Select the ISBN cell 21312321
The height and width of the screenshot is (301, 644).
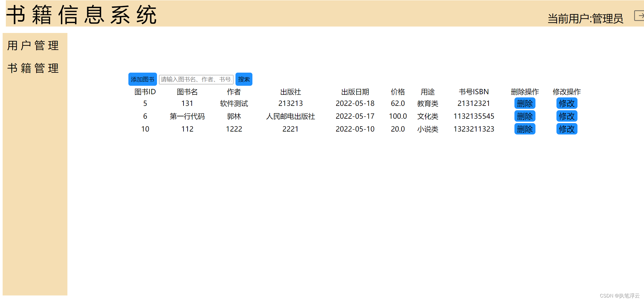click(474, 104)
